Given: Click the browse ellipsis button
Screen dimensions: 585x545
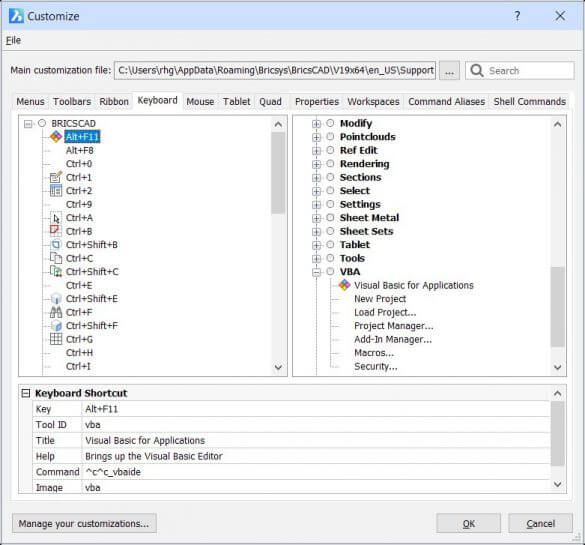Looking at the screenshot, I should coord(449,71).
